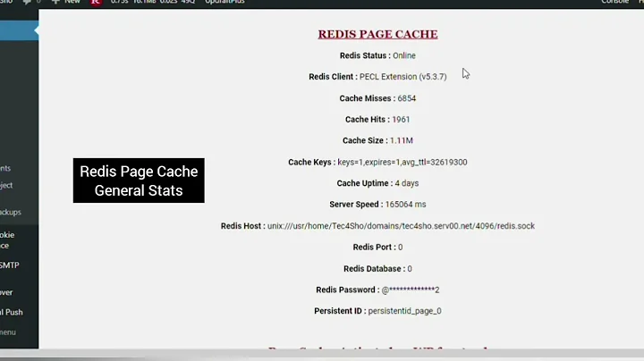Open the New menu in admin bar
644x361 pixels.
click(x=65, y=2)
